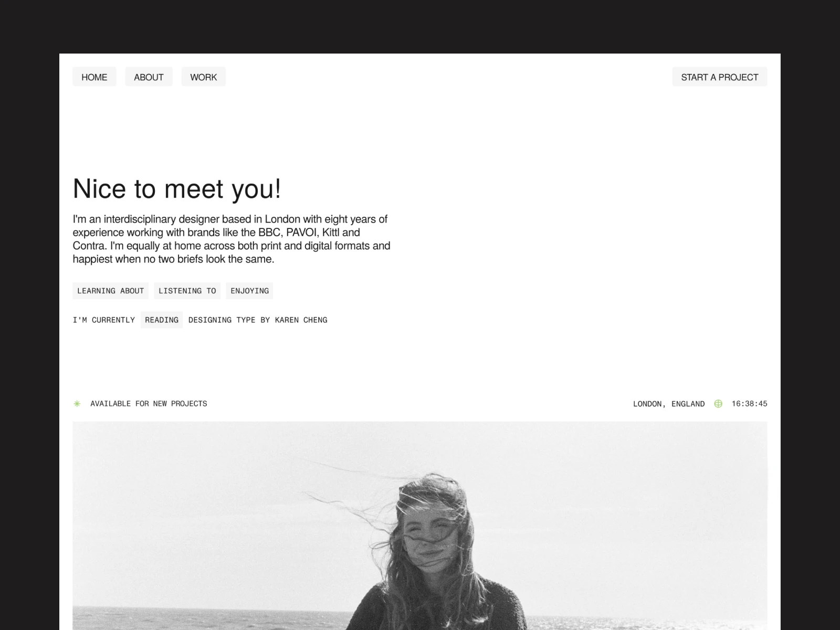Click the I'M CURRENTLY label
The width and height of the screenshot is (840, 630).
click(x=104, y=320)
